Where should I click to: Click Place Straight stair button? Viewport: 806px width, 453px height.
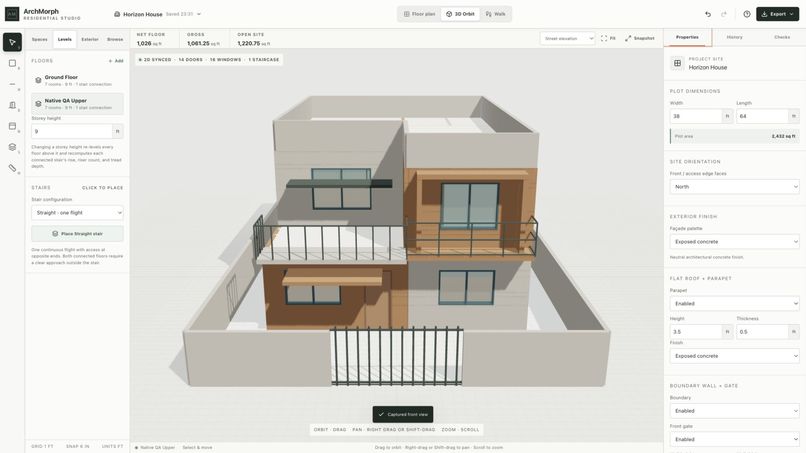77,234
